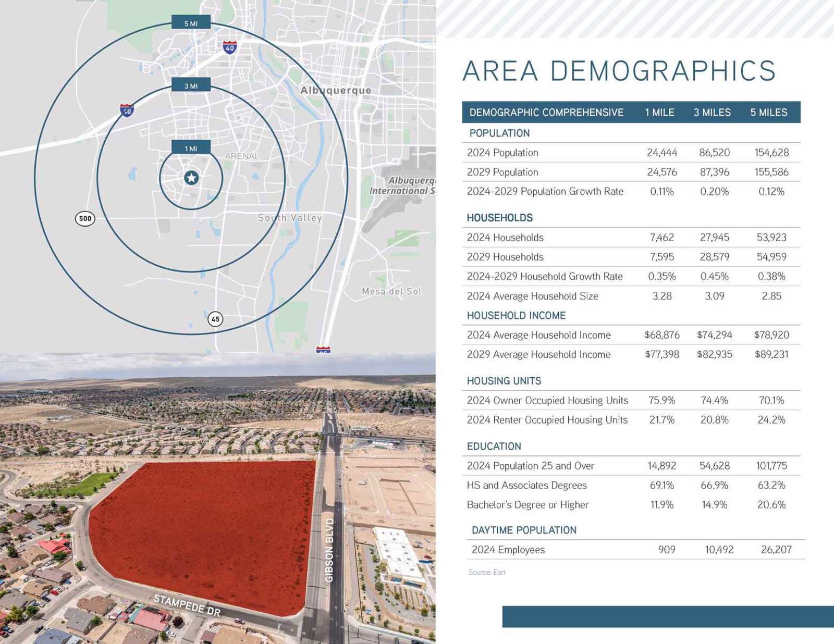Click the South Valley map label
This screenshot has height=644, width=834.
pyautogui.click(x=290, y=218)
